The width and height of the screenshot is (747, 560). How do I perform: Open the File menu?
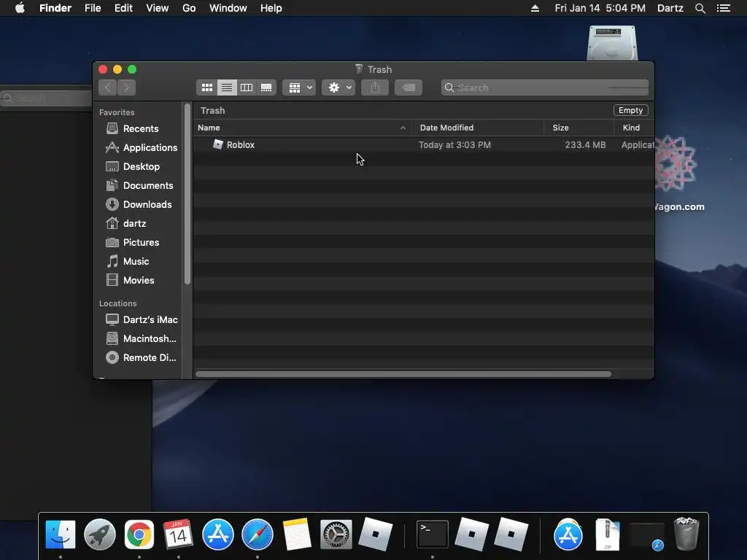93,8
